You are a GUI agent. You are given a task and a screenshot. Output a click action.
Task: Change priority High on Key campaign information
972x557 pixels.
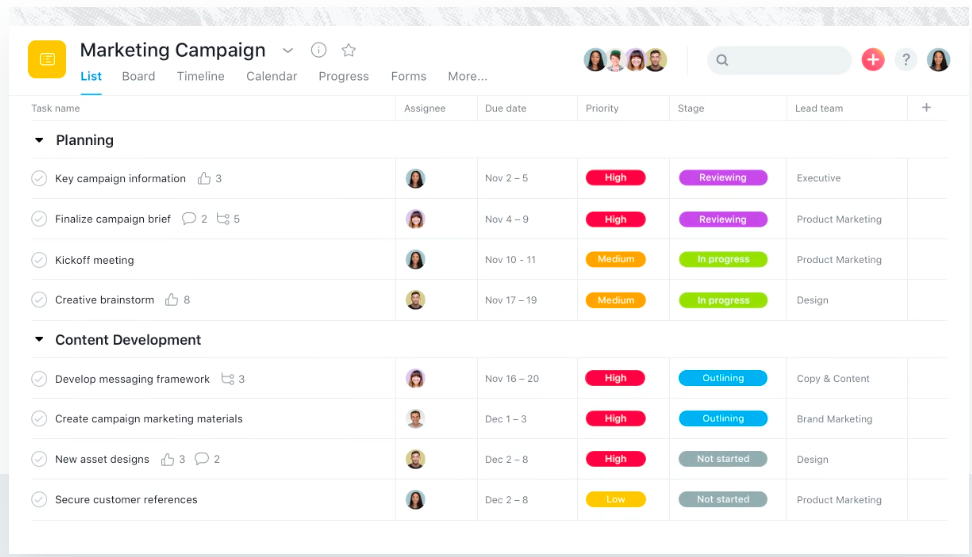tap(616, 178)
